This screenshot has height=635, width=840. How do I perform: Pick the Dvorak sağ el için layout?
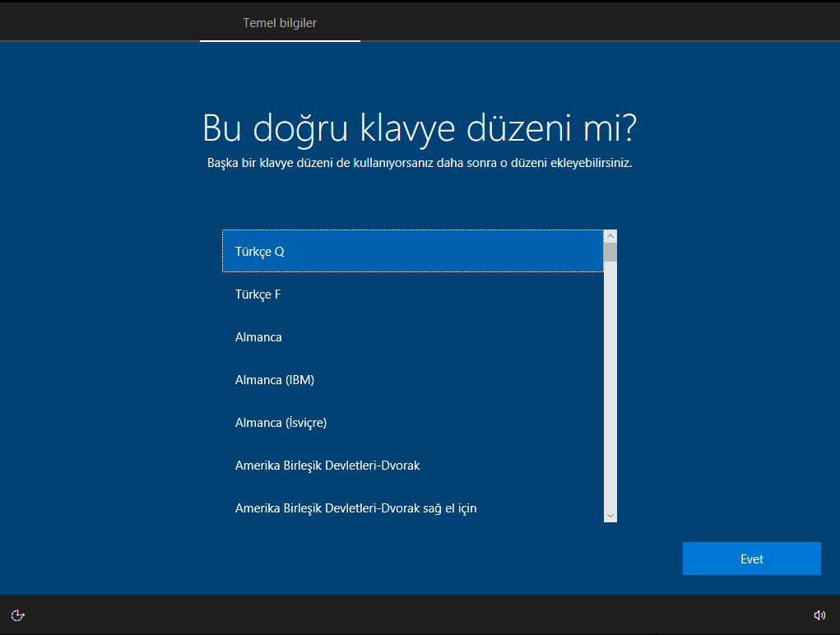click(x=412, y=508)
